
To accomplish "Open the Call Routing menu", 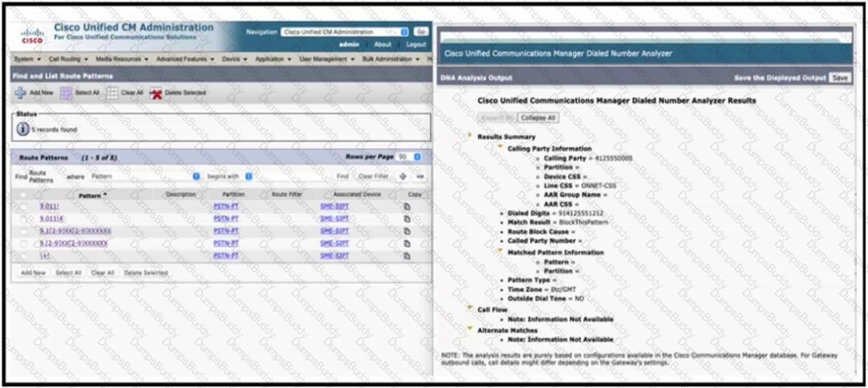I will [x=68, y=59].
